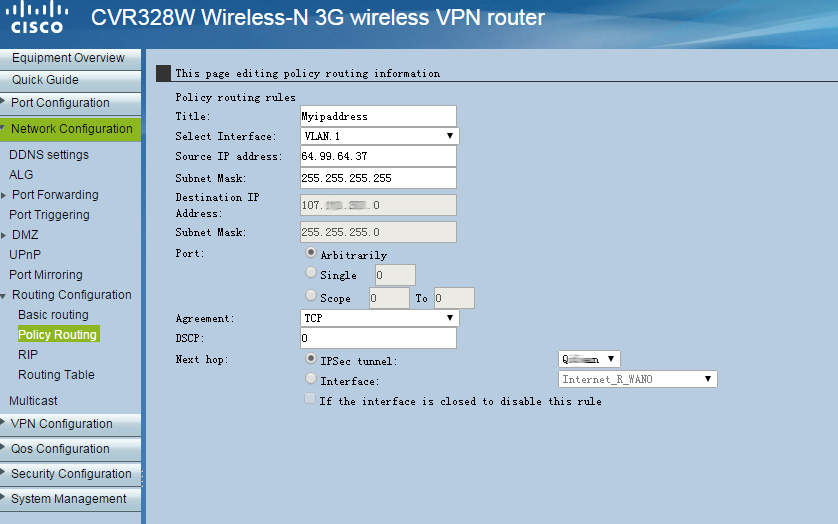The height and width of the screenshot is (524, 838).
Task: Click Source IP address field
Action: [x=378, y=156]
